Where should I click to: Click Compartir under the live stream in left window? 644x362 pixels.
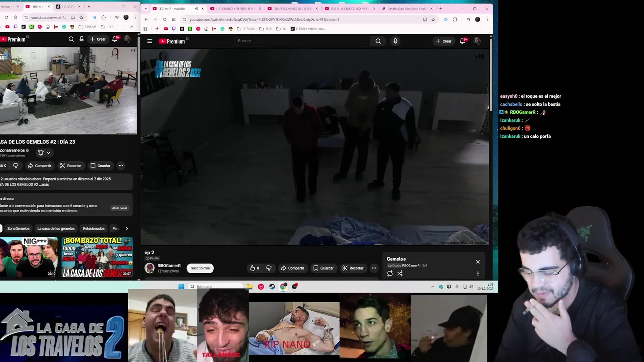39,166
